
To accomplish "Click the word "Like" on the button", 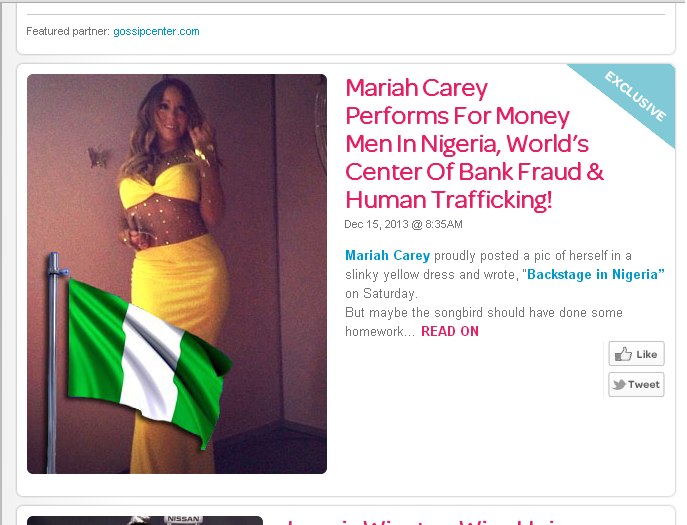I will [x=647, y=355].
